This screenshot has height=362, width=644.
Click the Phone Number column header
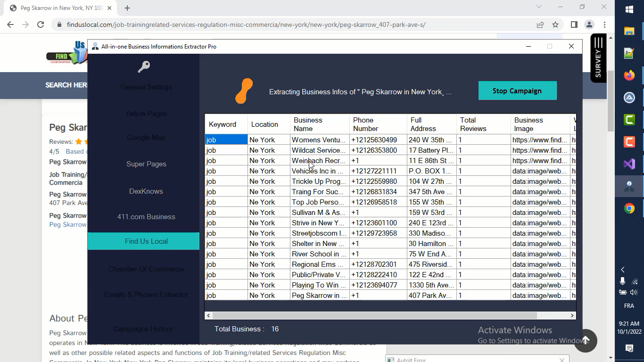(x=378, y=124)
